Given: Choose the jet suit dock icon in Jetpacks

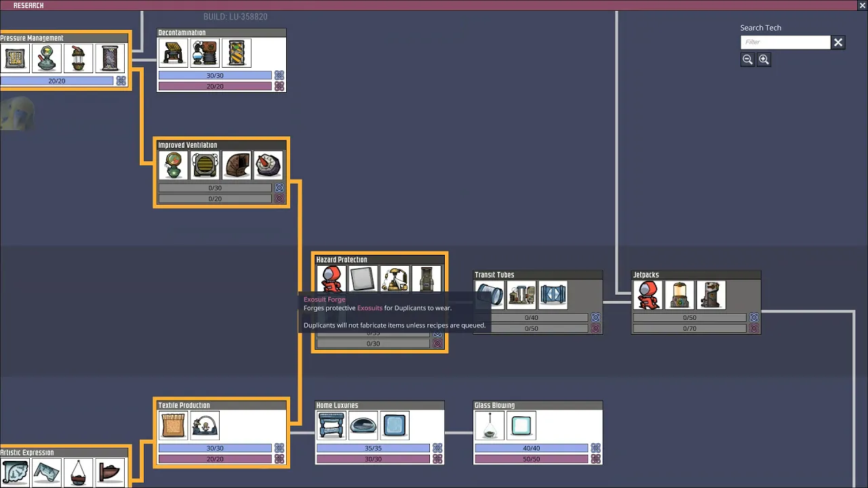Looking at the screenshot, I should point(711,295).
